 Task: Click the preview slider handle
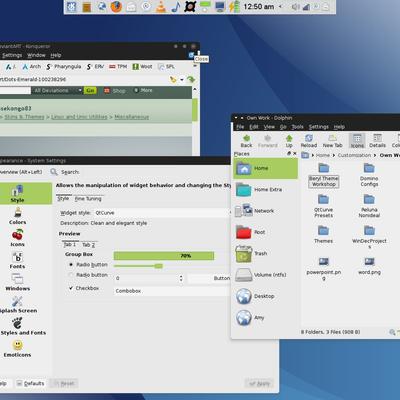(159, 266)
